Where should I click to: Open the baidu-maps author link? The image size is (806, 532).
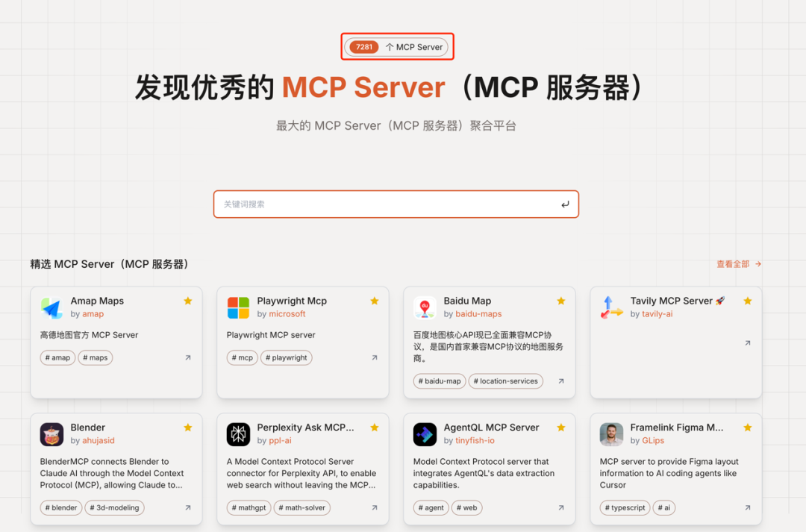point(478,314)
